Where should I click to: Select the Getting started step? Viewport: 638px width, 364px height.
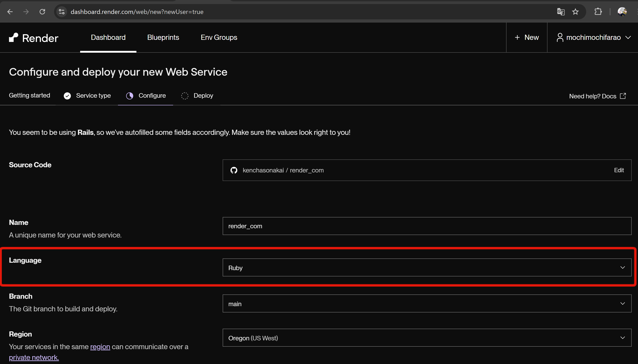[x=29, y=95]
